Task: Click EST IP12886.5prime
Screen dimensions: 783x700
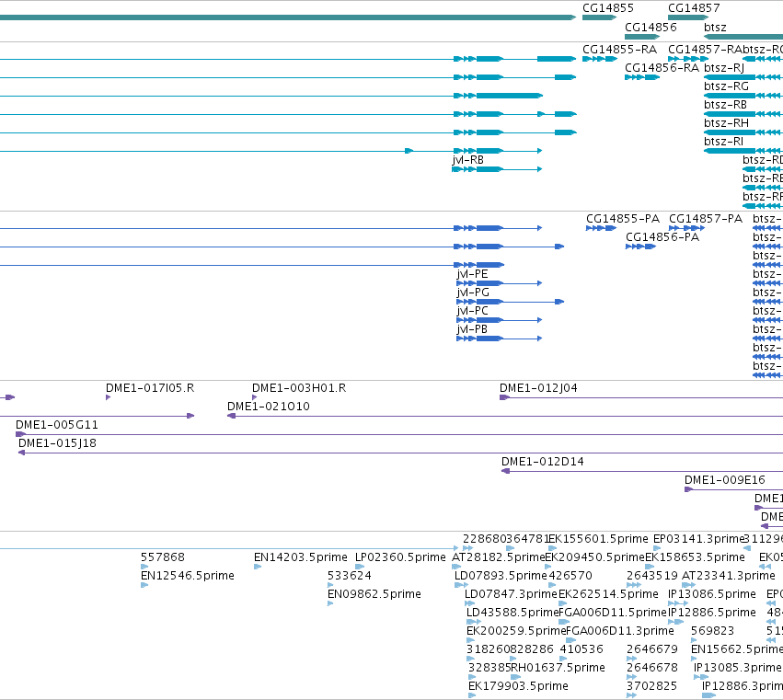Action: (712, 613)
